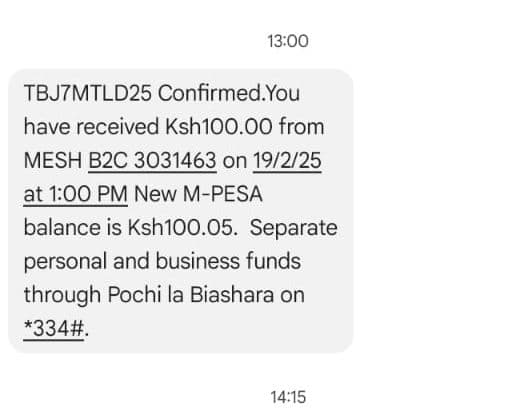Click the 13:00 message timestamp
The image size is (523, 408).
click(x=288, y=41)
